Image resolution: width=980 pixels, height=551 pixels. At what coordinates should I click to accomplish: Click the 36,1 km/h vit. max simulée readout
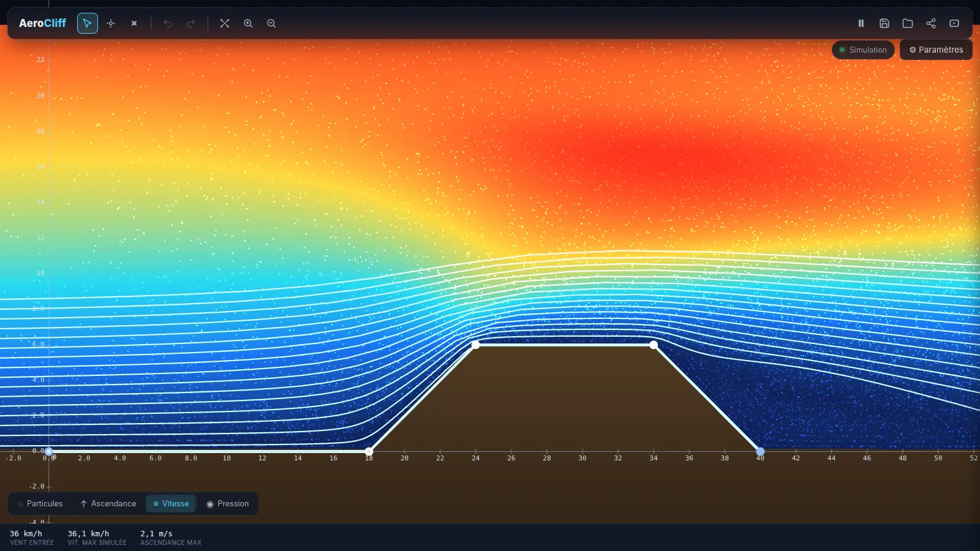[88, 534]
